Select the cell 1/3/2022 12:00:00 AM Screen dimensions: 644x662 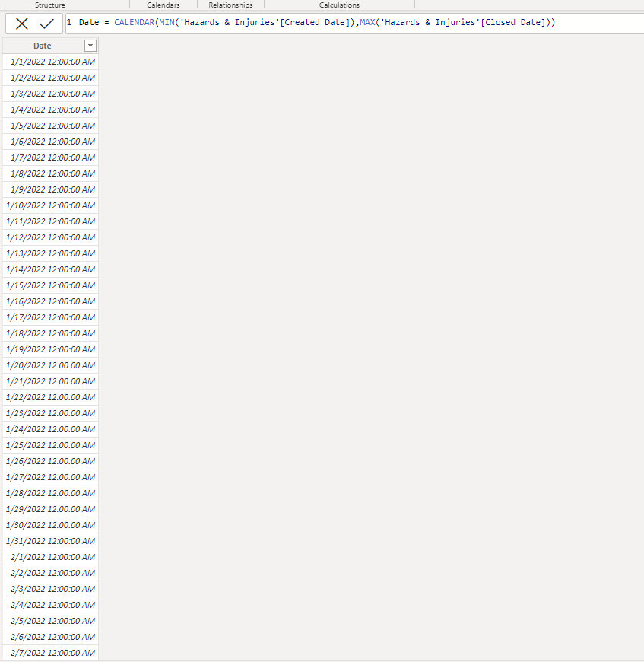coord(50,94)
